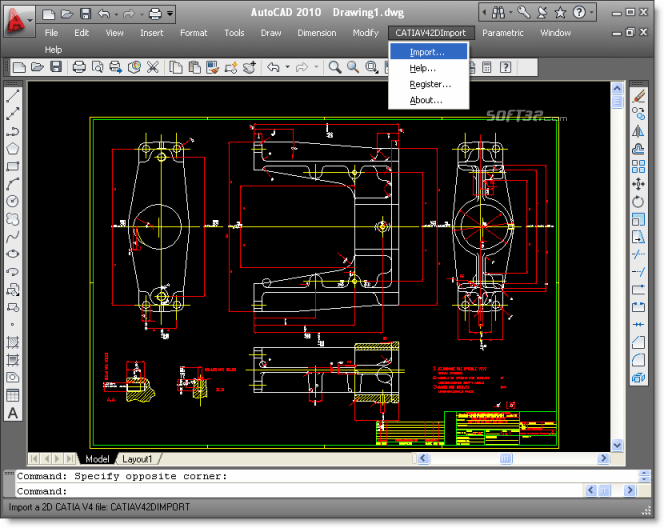
Task: Select the Line tool in Draw toolbar
Action: point(13,96)
